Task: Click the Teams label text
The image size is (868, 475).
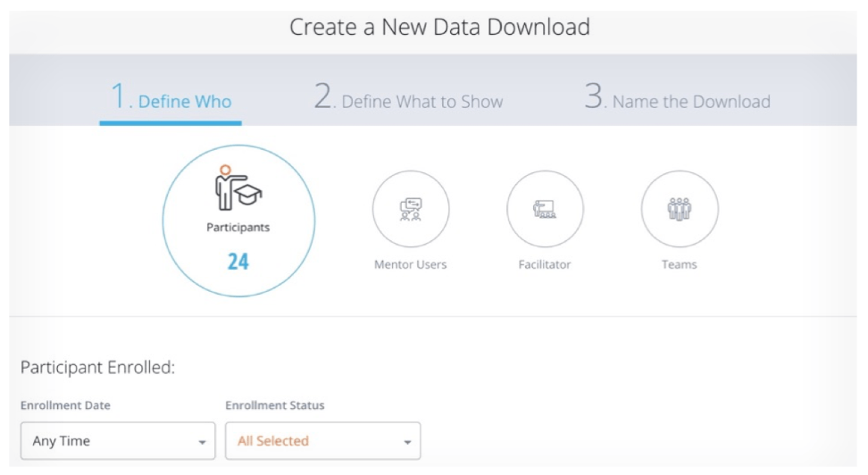Action: coord(680,264)
